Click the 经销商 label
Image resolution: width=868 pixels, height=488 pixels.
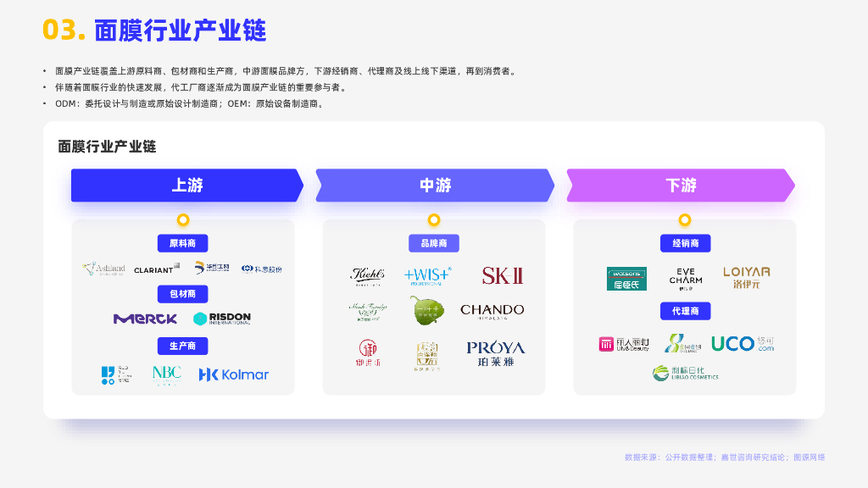point(685,243)
